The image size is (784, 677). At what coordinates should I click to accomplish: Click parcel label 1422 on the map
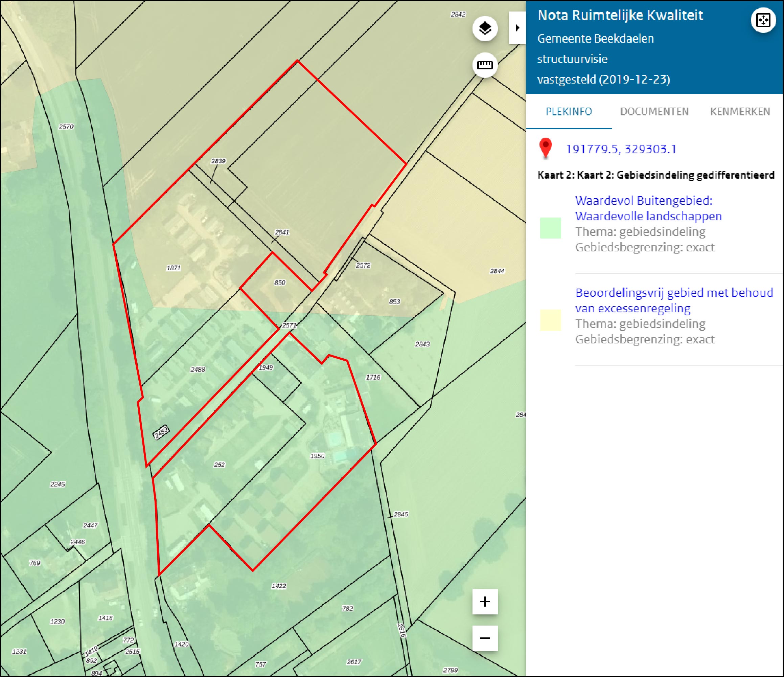(279, 586)
